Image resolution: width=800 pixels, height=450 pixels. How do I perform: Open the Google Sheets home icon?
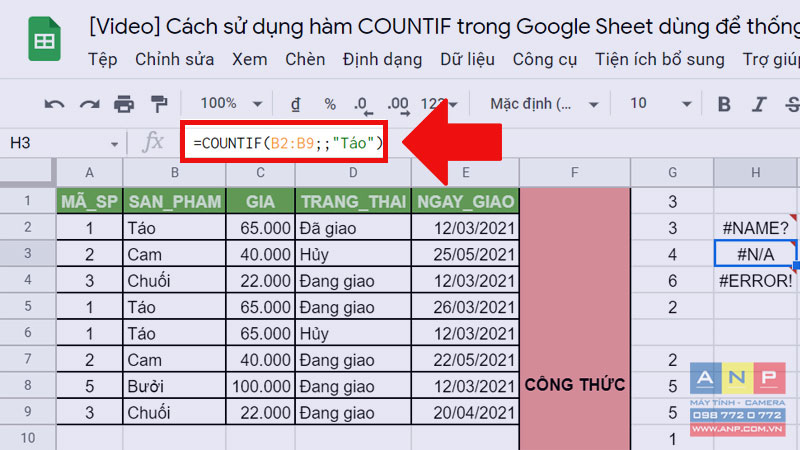[44, 39]
